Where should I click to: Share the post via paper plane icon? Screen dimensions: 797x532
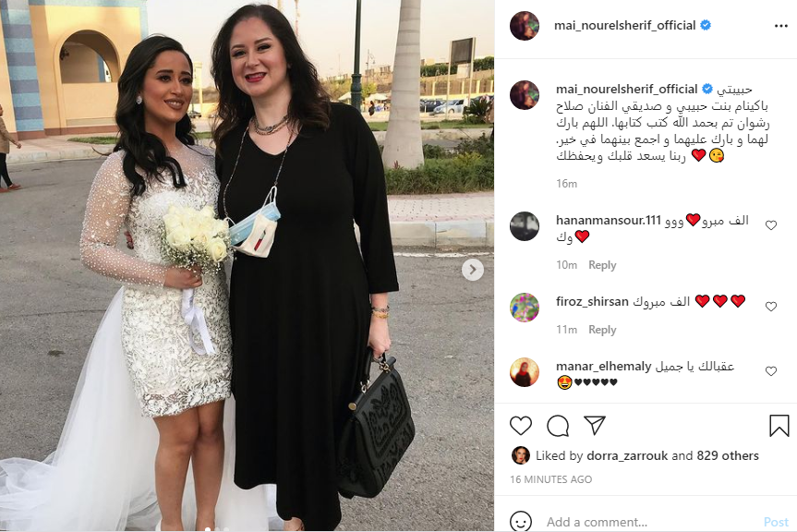coord(595,425)
